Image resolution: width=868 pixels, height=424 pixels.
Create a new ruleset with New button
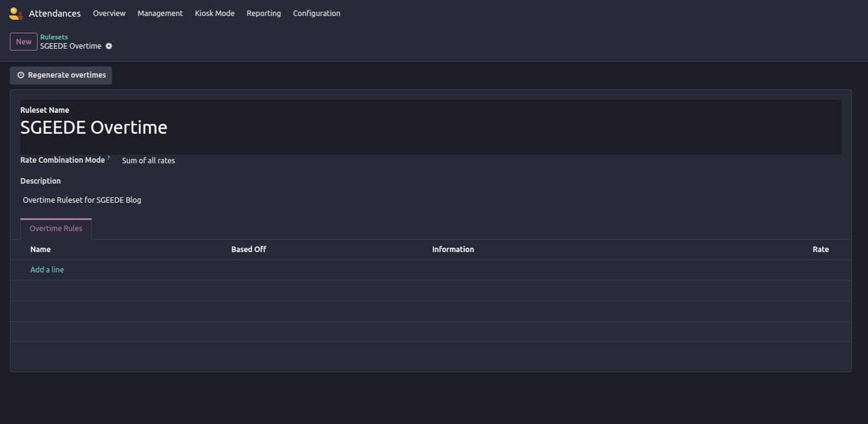click(23, 42)
